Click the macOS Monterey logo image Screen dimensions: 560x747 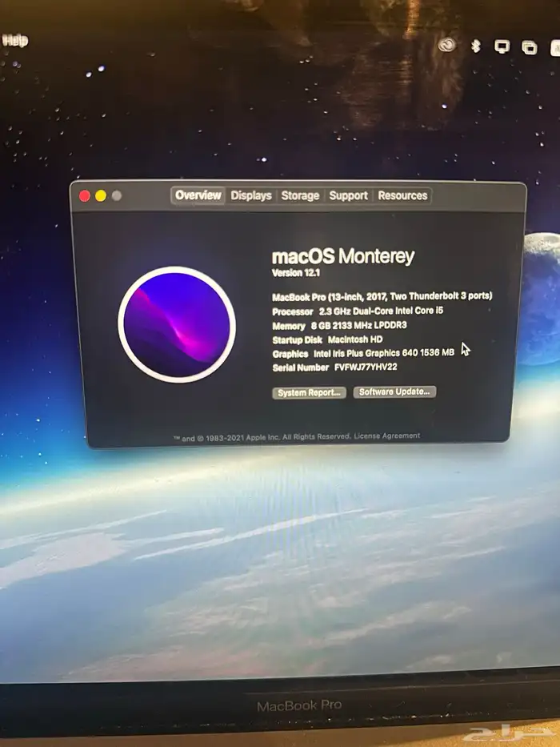point(177,324)
